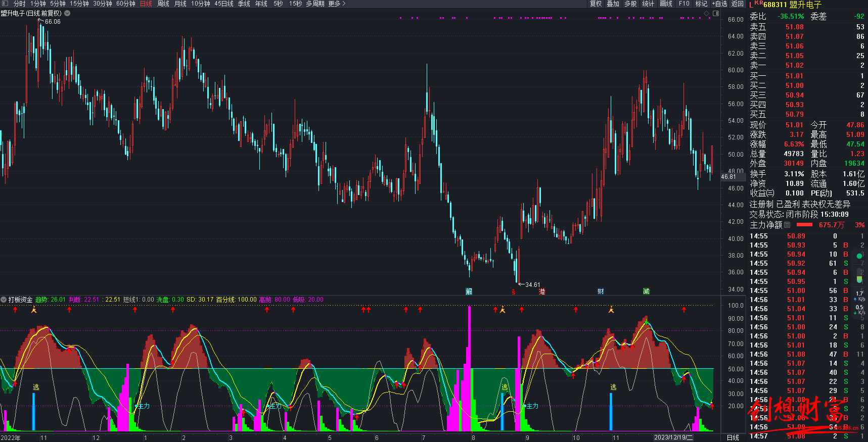Select the 45日线 period tab
Viewport: 868px width, 442px height.
[x=224, y=4]
